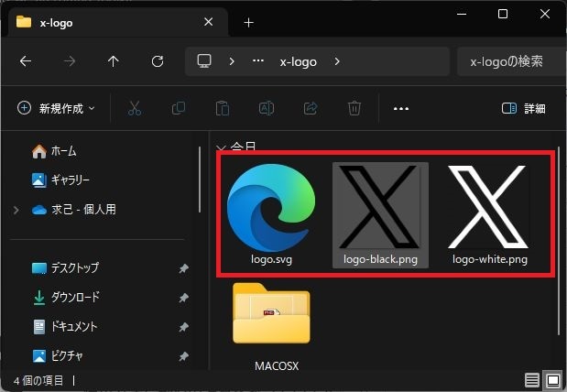Refresh the x-logo folder view
Image resolution: width=567 pixels, height=392 pixels.
pos(158,61)
